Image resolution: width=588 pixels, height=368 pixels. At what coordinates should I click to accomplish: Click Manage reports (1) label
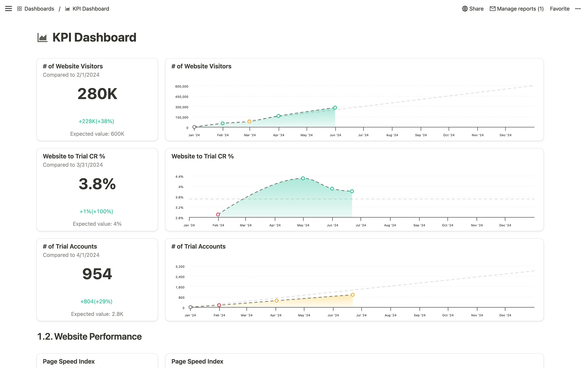point(520,9)
